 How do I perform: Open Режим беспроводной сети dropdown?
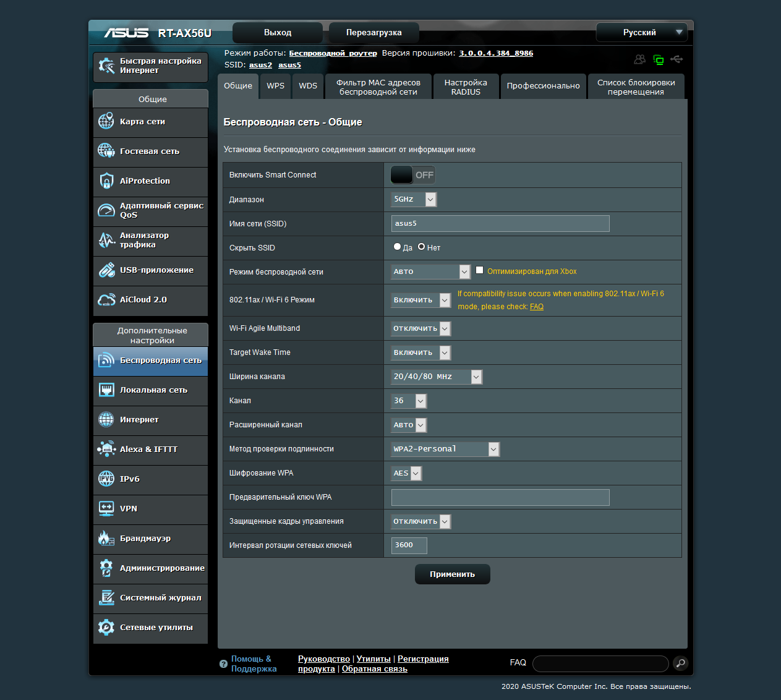(x=431, y=271)
